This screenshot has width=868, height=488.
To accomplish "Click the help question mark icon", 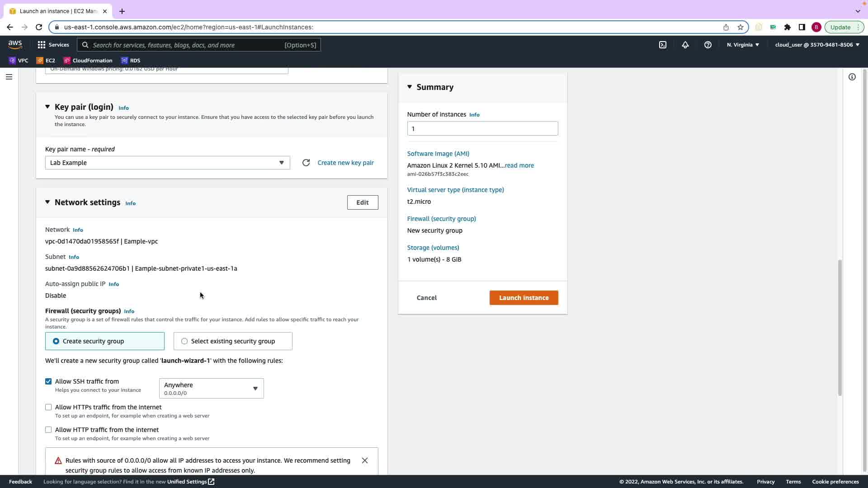I will (x=708, y=45).
